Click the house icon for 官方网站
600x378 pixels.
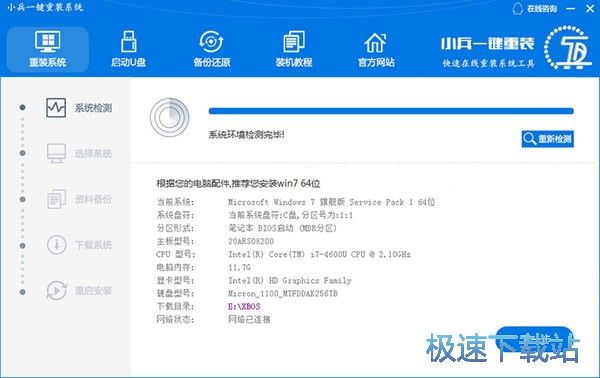click(x=375, y=42)
